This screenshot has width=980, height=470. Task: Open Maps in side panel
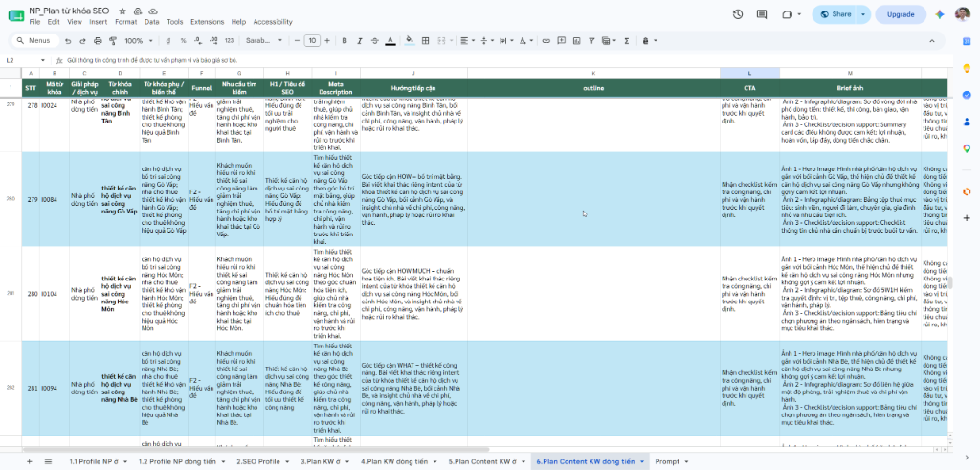pos(967,148)
